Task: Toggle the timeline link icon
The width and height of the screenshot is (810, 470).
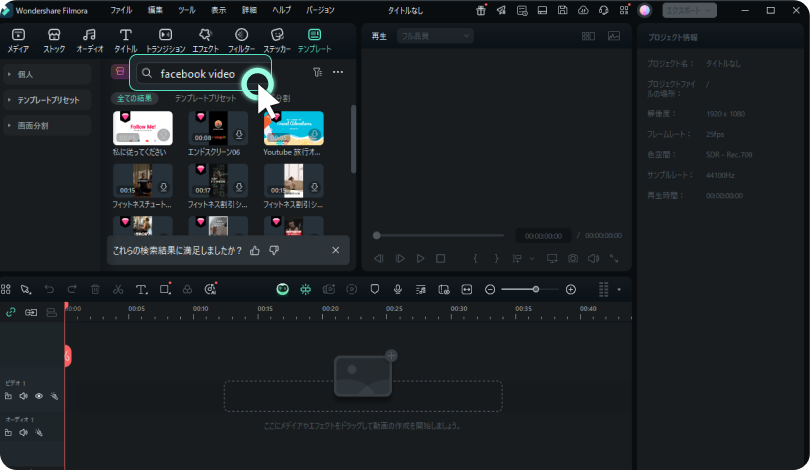Action: [x=10, y=312]
